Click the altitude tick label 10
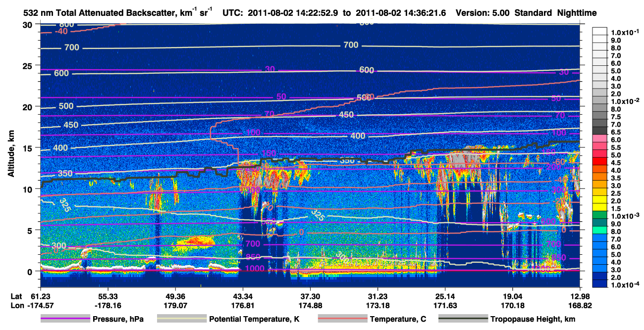 (28, 189)
